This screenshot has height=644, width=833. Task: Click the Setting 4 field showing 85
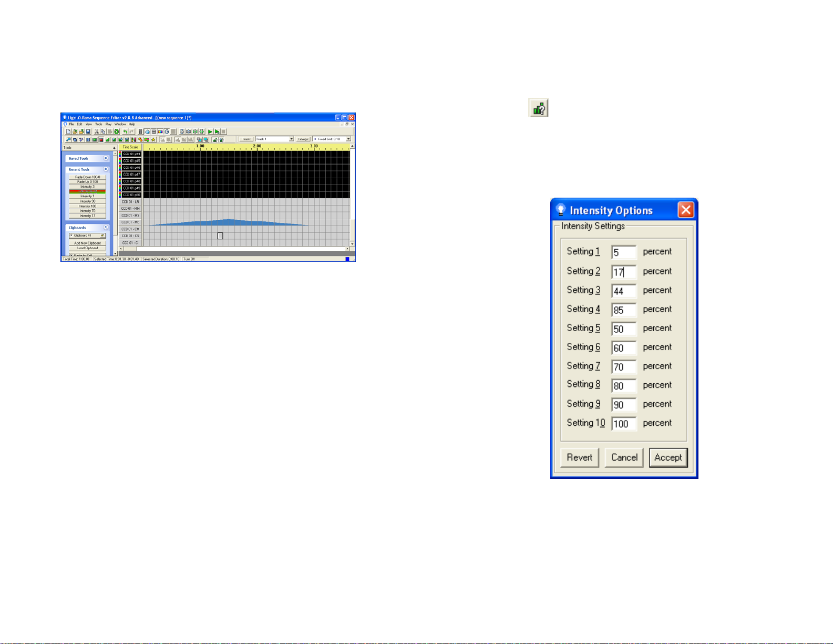coord(624,310)
